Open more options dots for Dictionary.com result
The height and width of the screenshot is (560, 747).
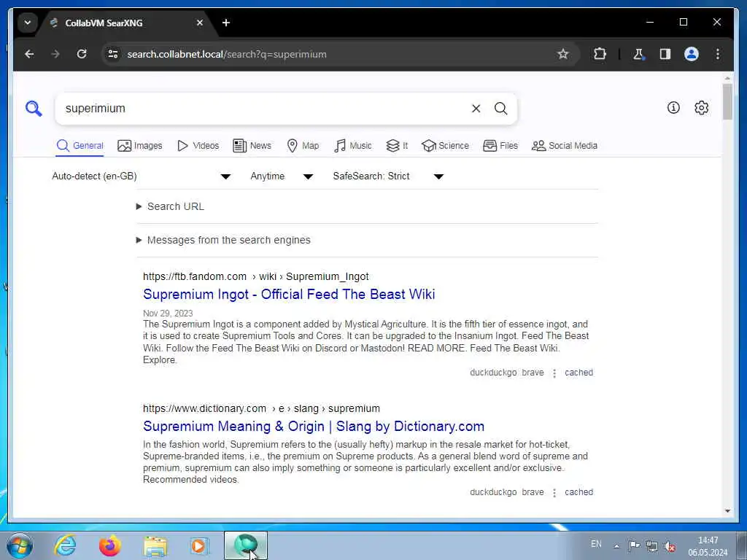(554, 492)
